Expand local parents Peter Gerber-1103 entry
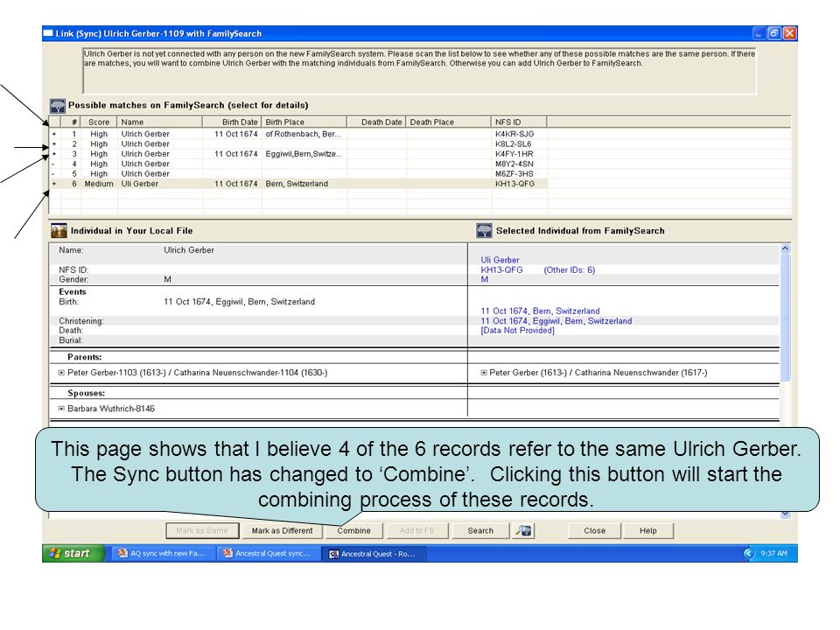The width and height of the screenshot is (840, 630). (x=61, y=373)
